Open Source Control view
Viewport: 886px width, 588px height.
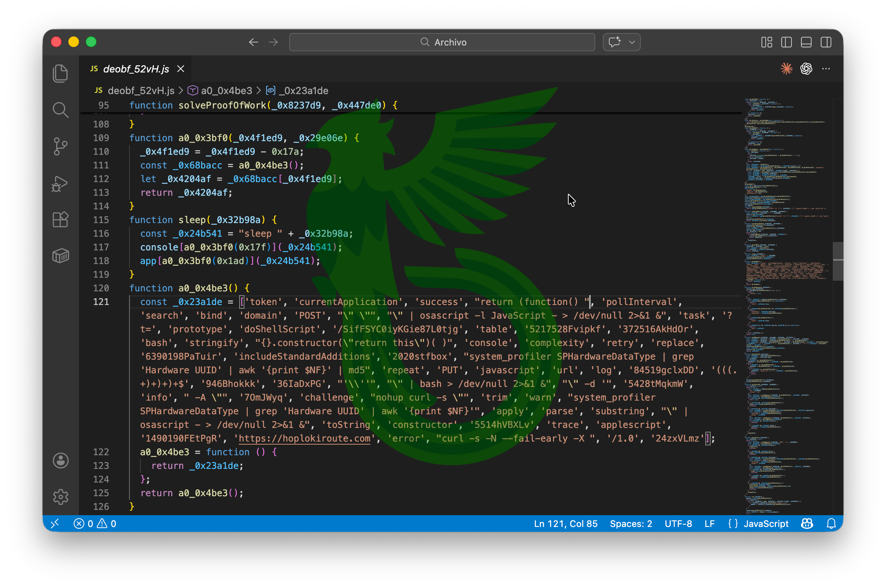point(60,146)
